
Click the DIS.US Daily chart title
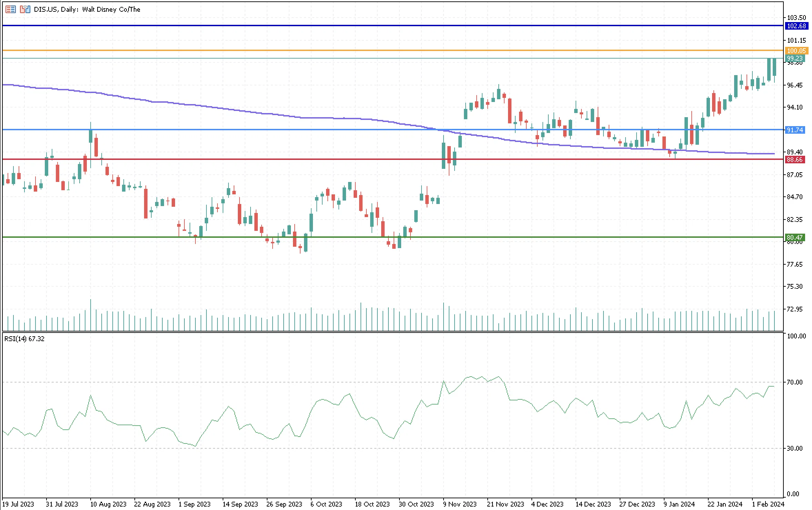87,9
